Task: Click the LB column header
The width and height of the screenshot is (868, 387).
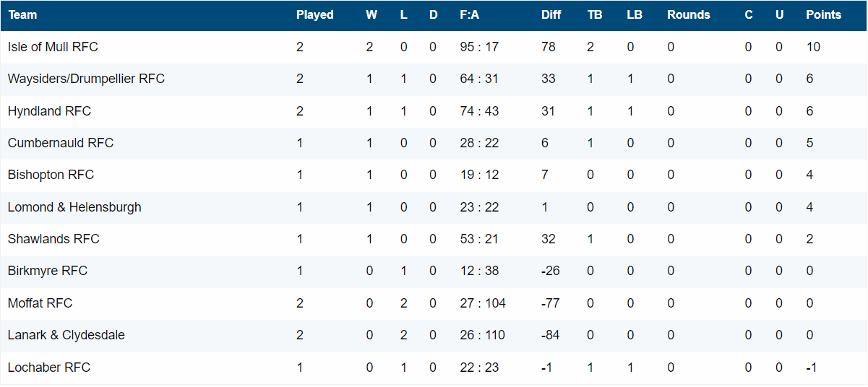Action: (x=635, y=14)
